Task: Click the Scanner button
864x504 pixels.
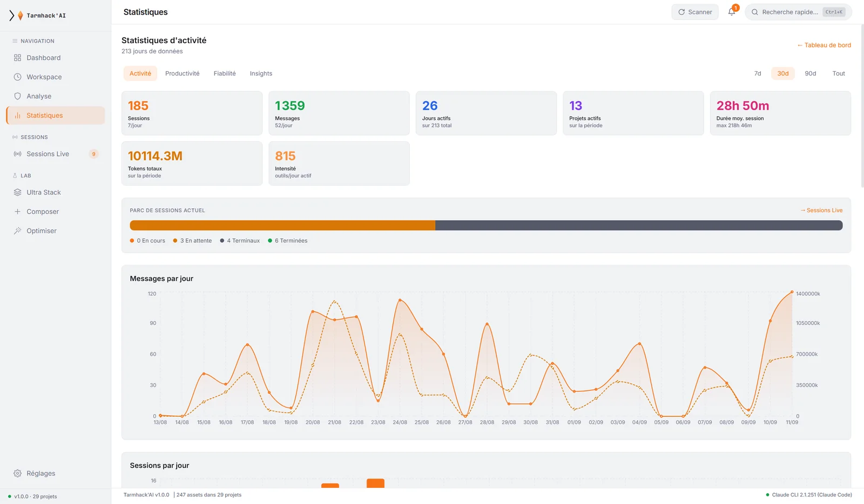Action: tap(695, 12)
